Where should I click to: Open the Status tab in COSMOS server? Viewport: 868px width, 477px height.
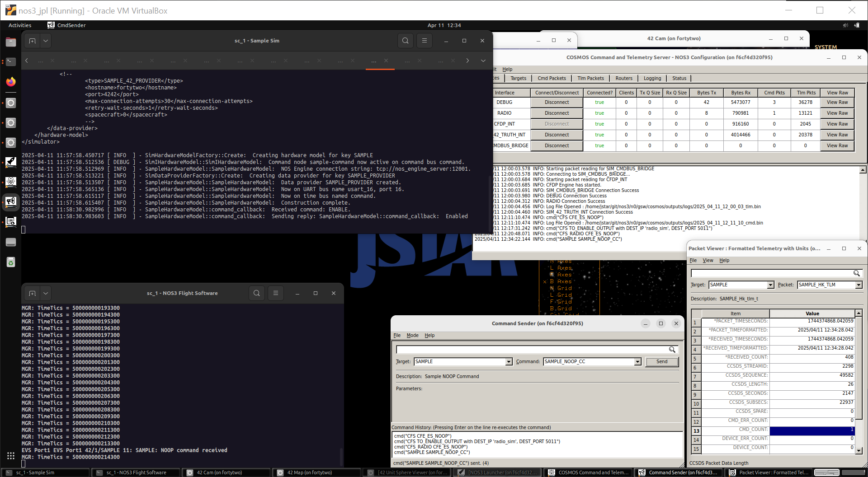point(679,78)
